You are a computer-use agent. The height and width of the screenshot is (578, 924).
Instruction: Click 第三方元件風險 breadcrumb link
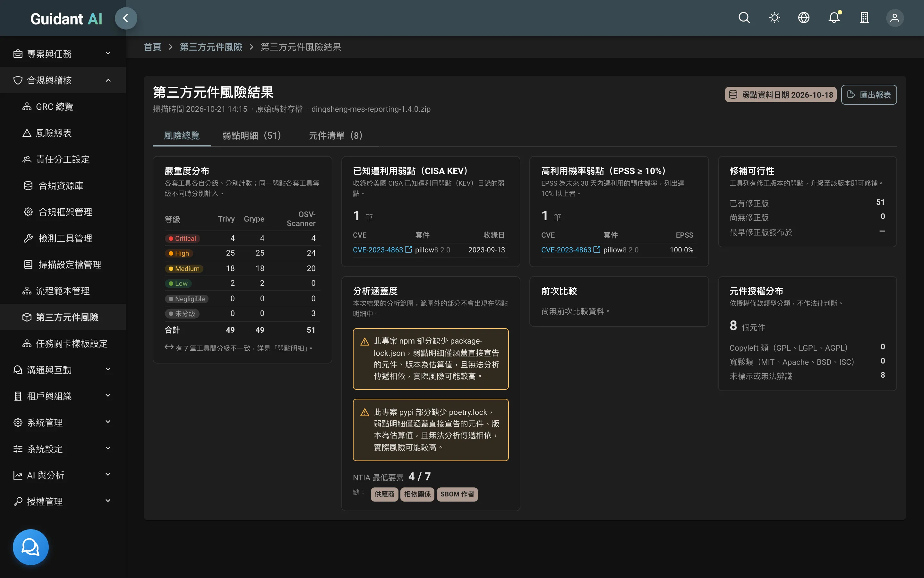[x=211, y=47]
